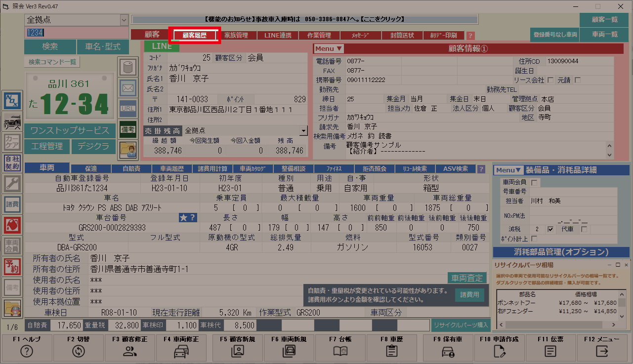
Task: Open the 諸費 sidebar icon
Action: pos(12,204)
